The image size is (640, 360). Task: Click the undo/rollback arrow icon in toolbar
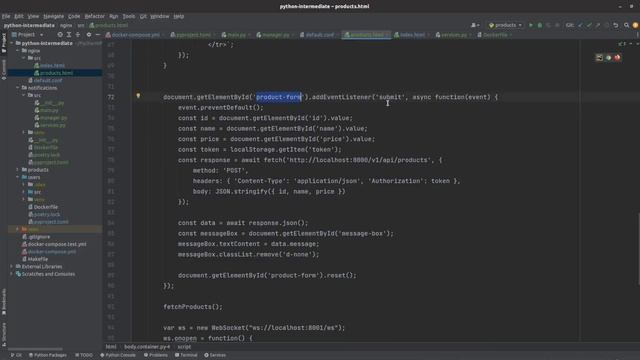[x=616, y=25]
